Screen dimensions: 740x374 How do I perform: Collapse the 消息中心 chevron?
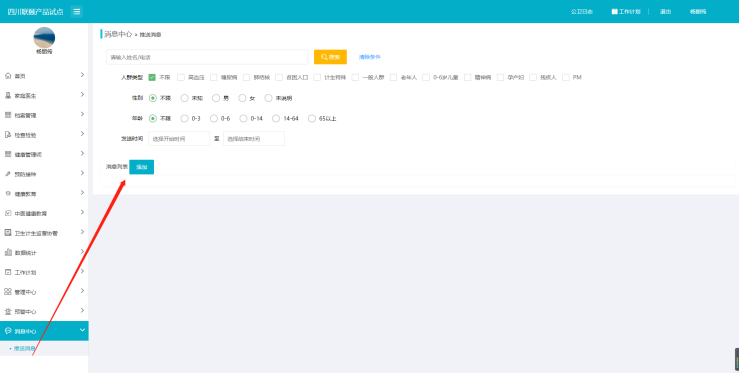(82, 330)
